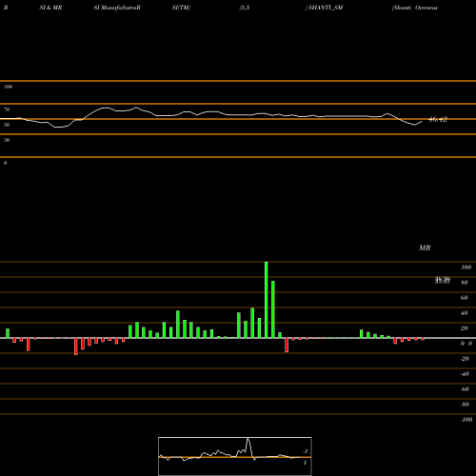
Task: Click the MR axis label 80
Action: [x=465, y=283]
